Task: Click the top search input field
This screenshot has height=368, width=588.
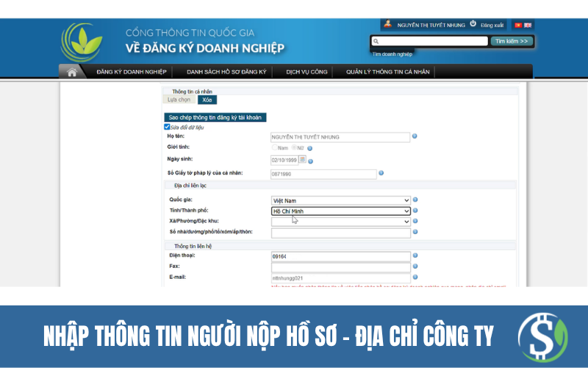Action: (429, 41)
